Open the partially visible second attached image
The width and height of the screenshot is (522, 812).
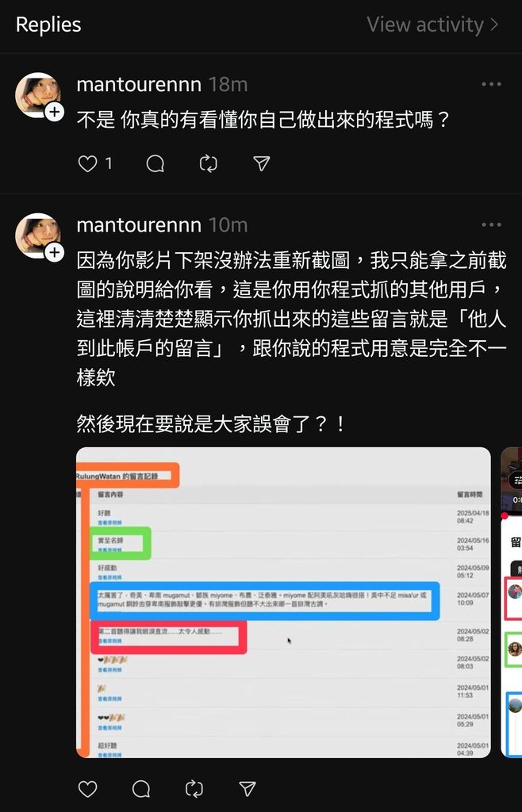click(x=512, y=603)
